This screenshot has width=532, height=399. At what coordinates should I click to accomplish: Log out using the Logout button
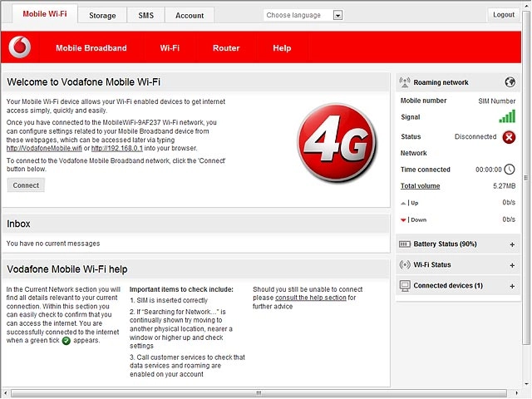pos(504,15)
